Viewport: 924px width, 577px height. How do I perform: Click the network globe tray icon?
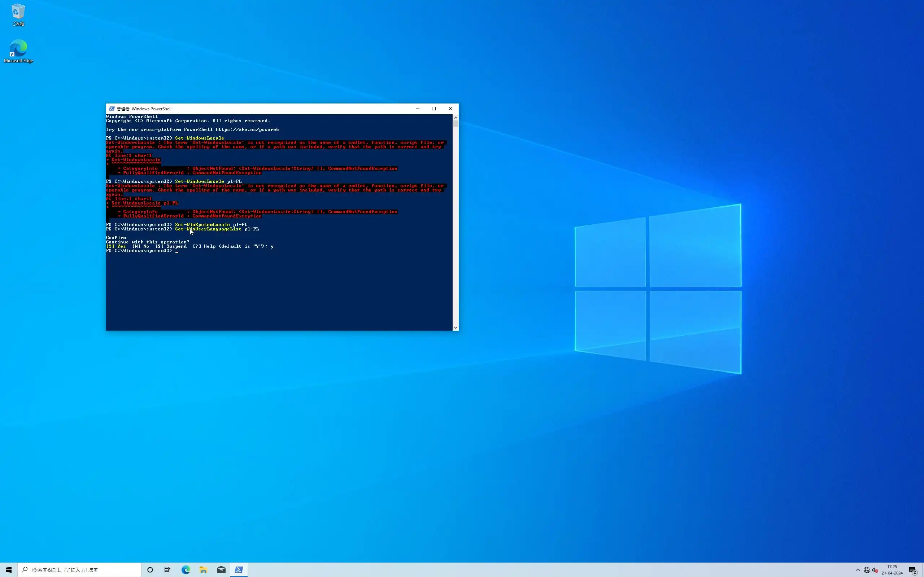coord(866,570)
